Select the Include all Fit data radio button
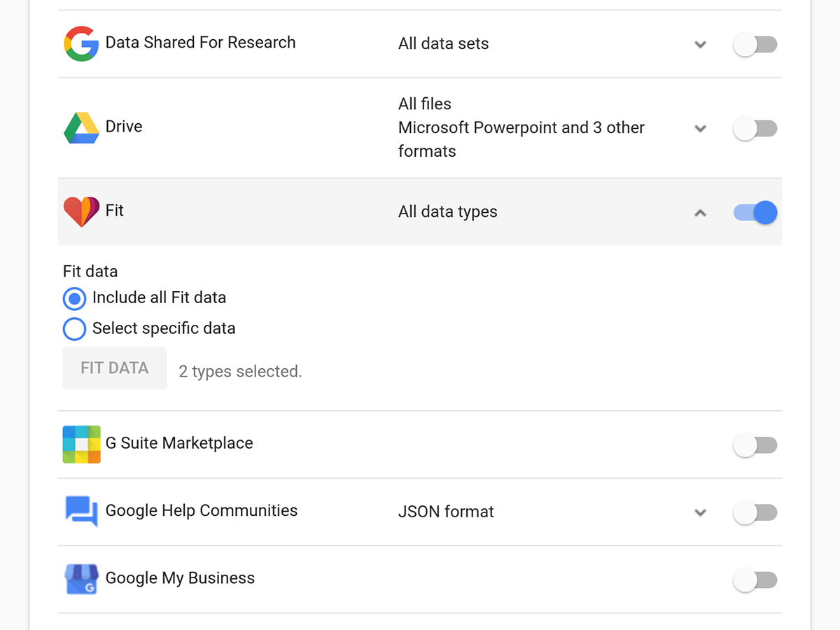 [x=74, y=298]
